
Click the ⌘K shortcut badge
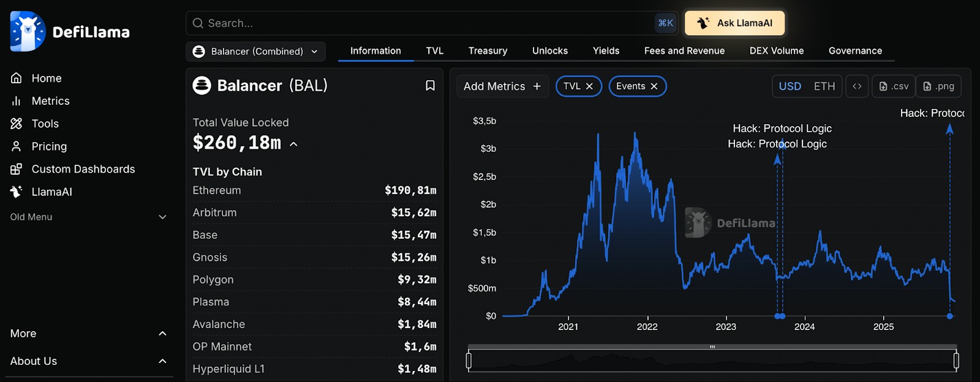tap(666, 23)
